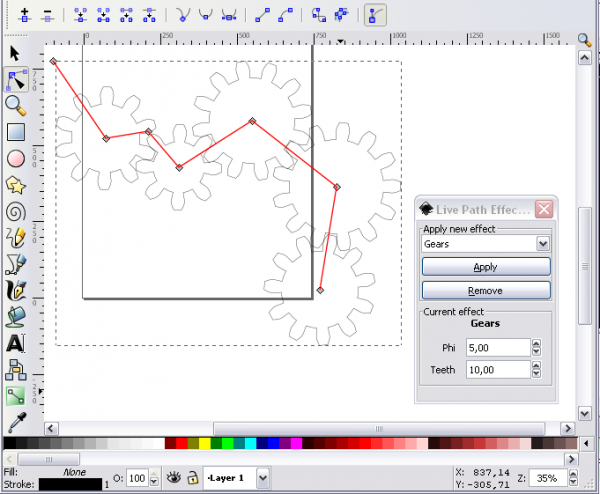
Task: Click the Teeth value field
Action: (x=498, y=370)
